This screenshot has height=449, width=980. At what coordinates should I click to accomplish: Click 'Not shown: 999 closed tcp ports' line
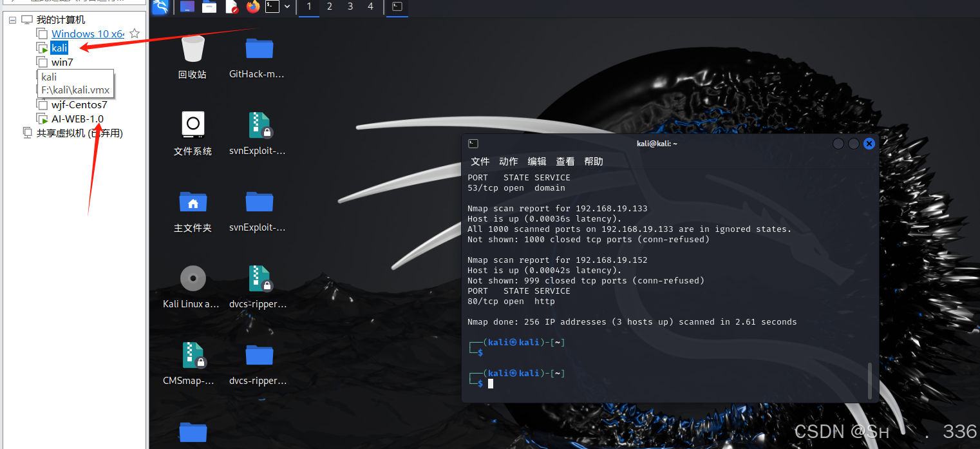[x=586, y=281]
